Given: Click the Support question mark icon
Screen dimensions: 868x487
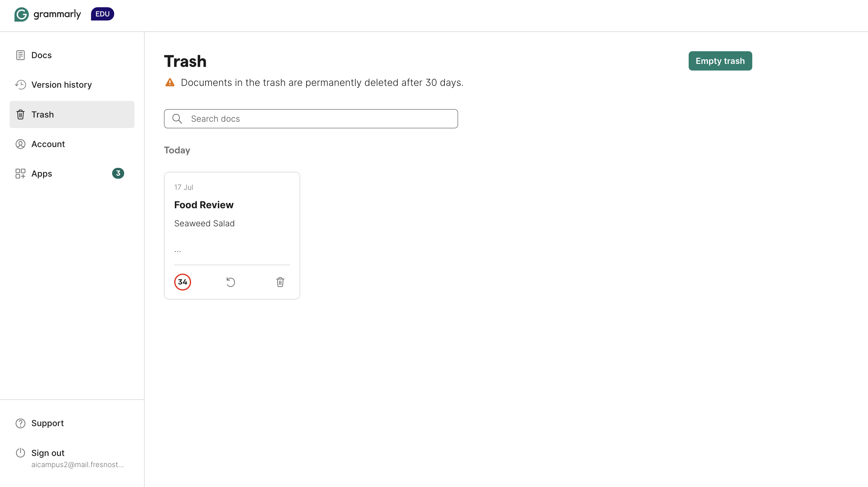Looking at the screenshot, I should click(x=20, y=423).
